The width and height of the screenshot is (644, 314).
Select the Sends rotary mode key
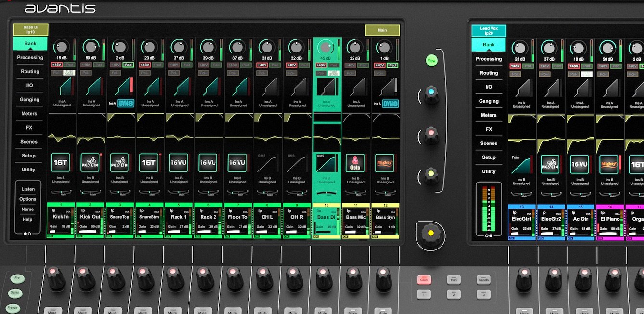pyautogui.click(x=483, y=279)
